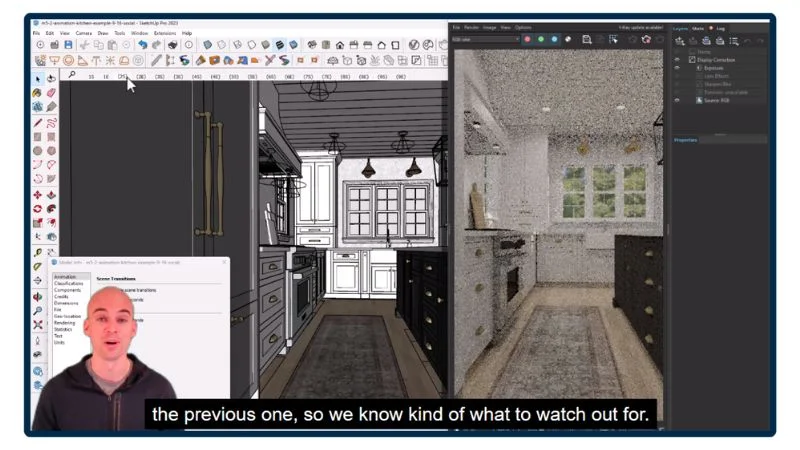Enable X-Ray face style

point(207,45)
